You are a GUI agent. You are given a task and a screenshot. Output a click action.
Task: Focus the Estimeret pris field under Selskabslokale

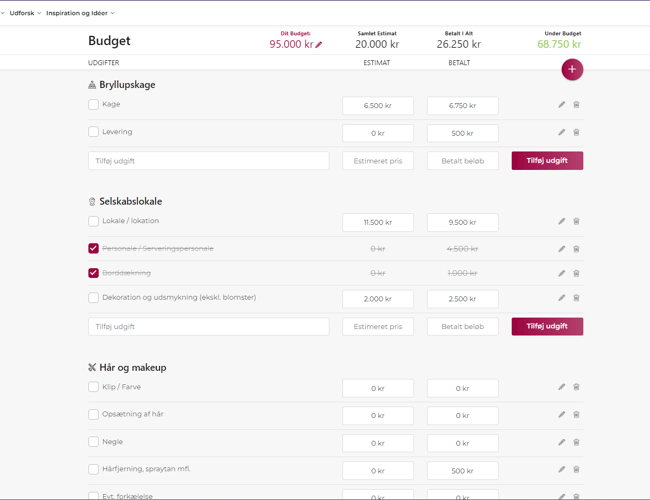click(378, 326)
